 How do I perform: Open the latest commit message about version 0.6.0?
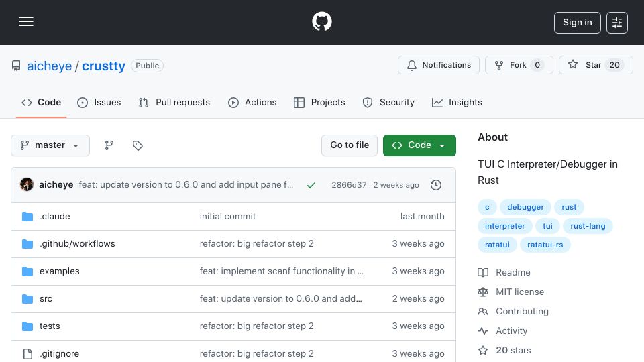(186, 185)
